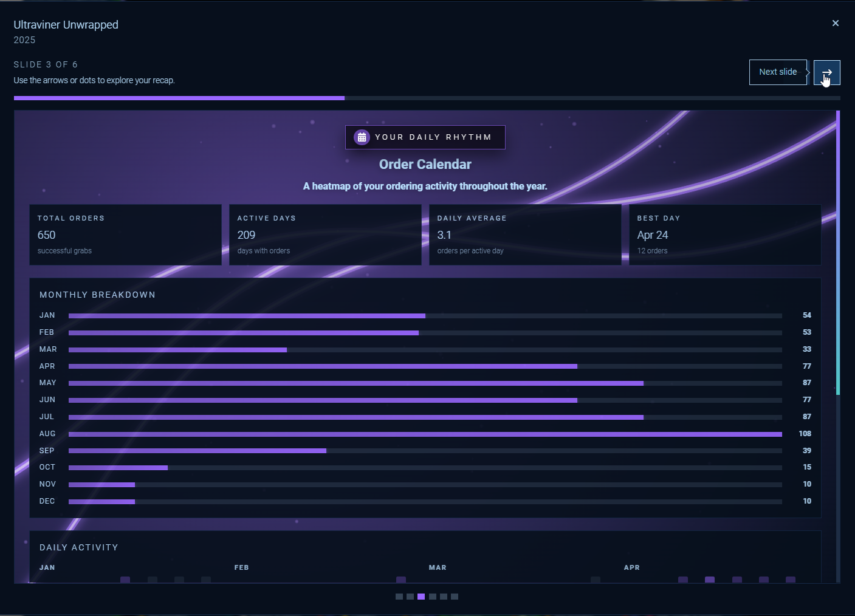
Task: Click the right-arrow next slide icon
Action: (x=826, y=72)
